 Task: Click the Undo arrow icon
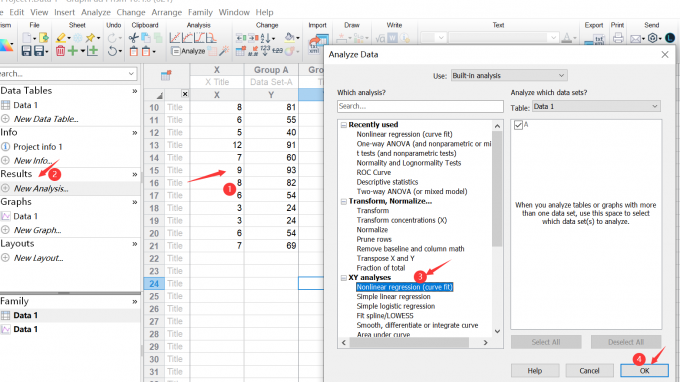tap(112, 51)
